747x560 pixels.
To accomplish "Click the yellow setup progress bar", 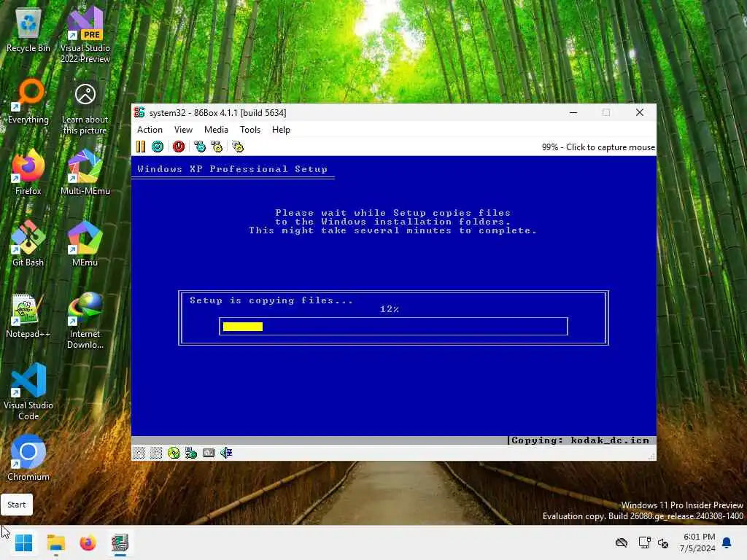I will [x=243, y=327].
